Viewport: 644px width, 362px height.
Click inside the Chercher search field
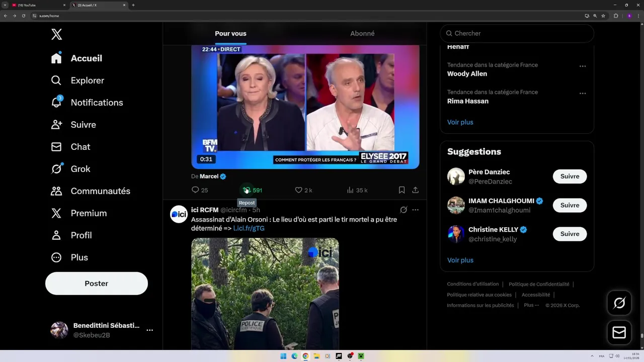517,33
